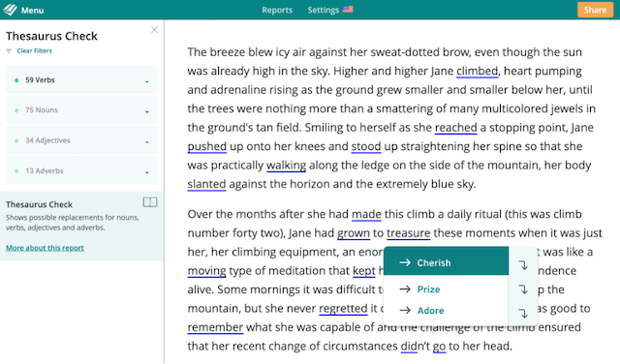Click the underlined word reached
The image size is (620, 364).
click(456, 127)
